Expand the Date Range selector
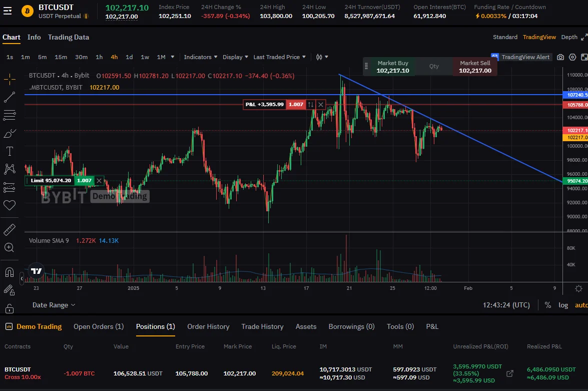Screen dimensions: 588x391 (54, 305)
